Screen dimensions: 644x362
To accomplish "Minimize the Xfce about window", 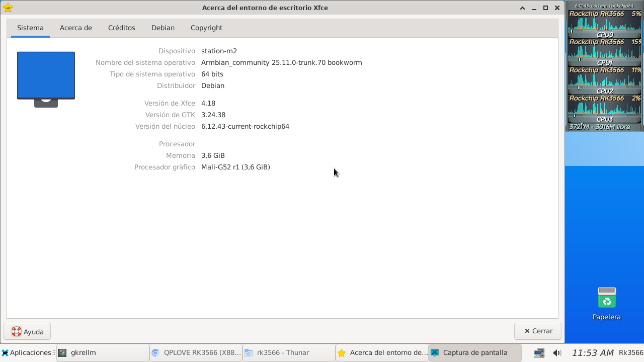I will (534, 8).
